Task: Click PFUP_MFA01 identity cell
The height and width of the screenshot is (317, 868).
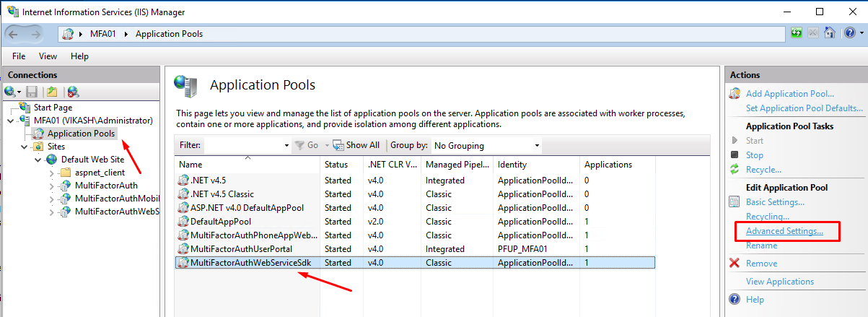Action: click(x=525, y=249)
